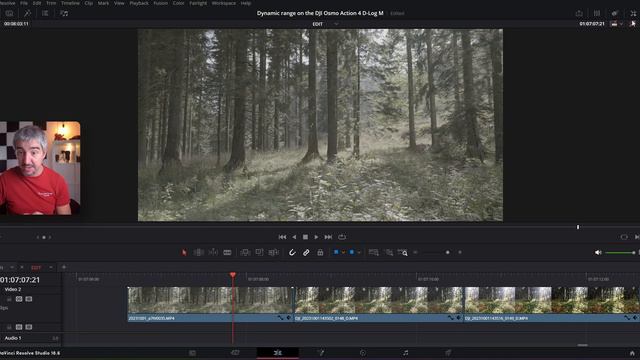Click the blue Marker button
The image size is (640, 360).
click(352, 252)
